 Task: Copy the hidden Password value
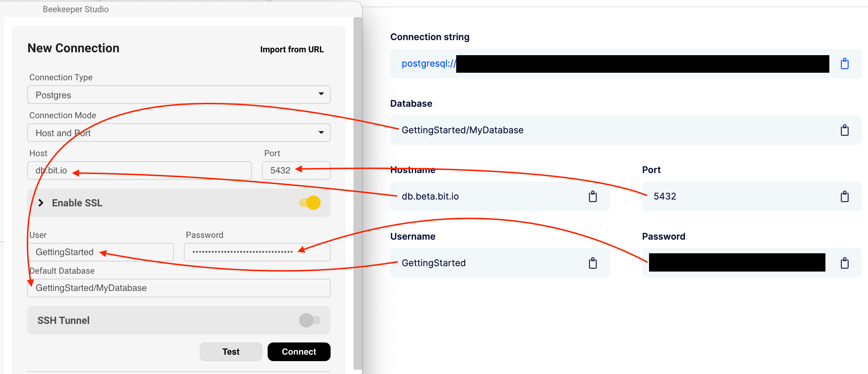844,263
